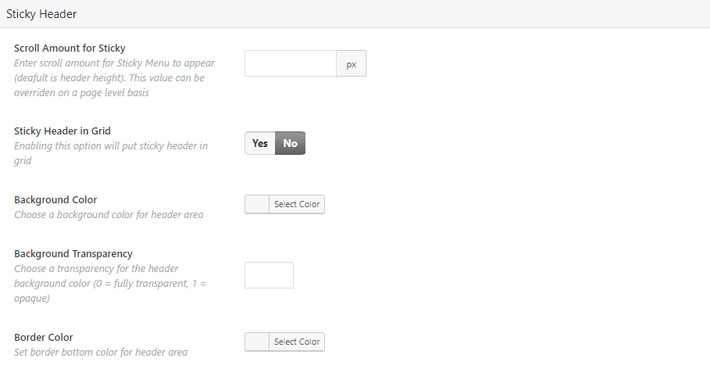Image resolution: width=710 pixels, height=378 pixels.
Task: Click the Background Color swatch preview
Action: click(x=257, y=204)
